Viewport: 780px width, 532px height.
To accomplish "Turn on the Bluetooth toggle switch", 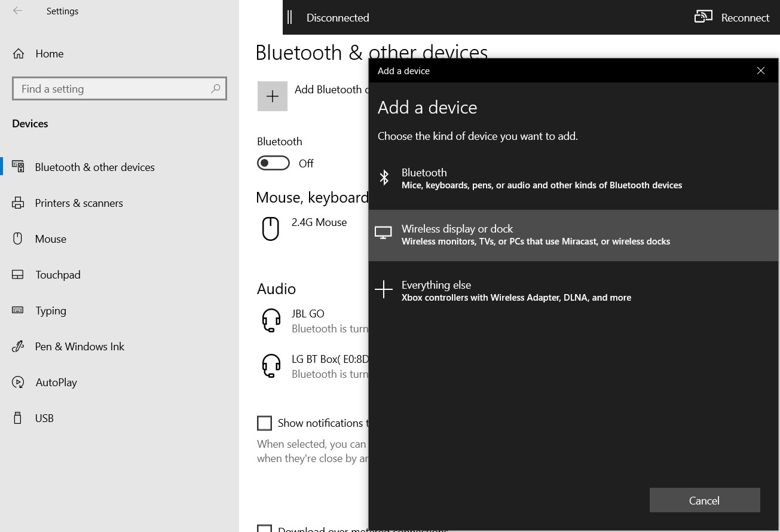I will 273,163.
